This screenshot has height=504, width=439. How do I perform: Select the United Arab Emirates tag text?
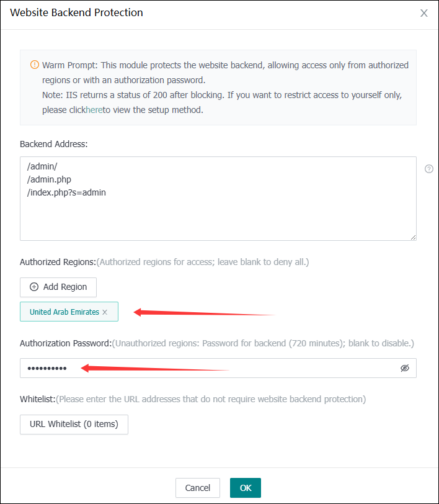click(x=64, y=312)
